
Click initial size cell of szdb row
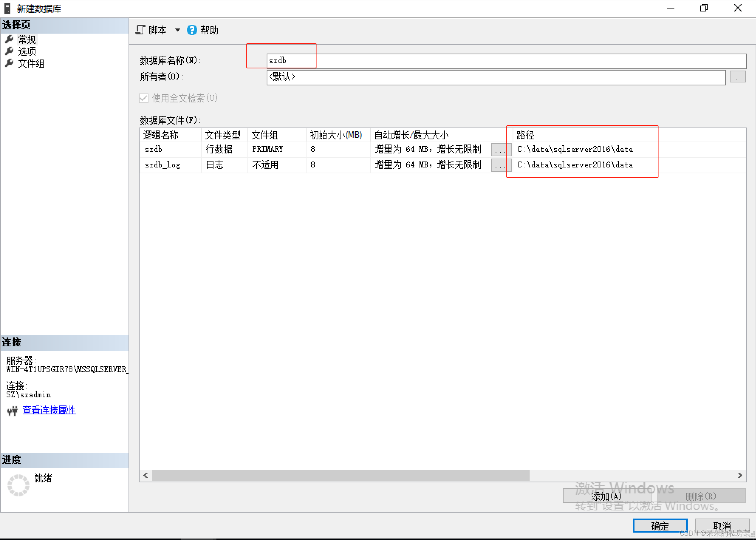(338, 150)
